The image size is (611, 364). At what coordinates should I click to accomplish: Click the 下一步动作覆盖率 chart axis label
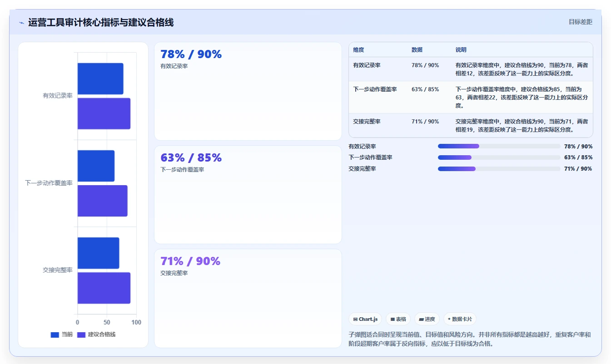coord(49,183)
